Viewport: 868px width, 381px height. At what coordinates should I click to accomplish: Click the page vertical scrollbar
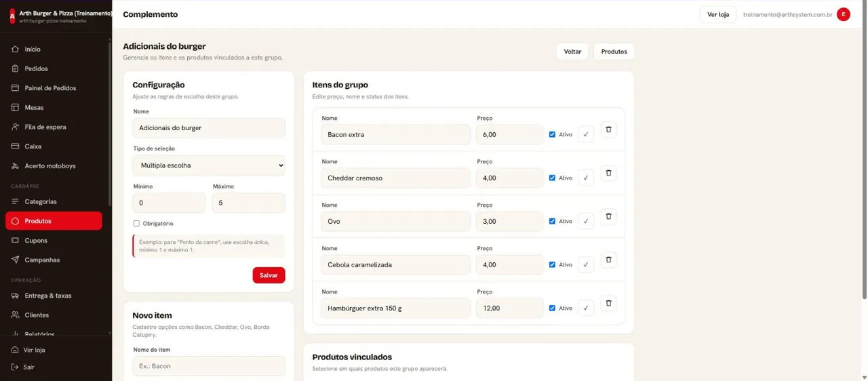(863, 153)
